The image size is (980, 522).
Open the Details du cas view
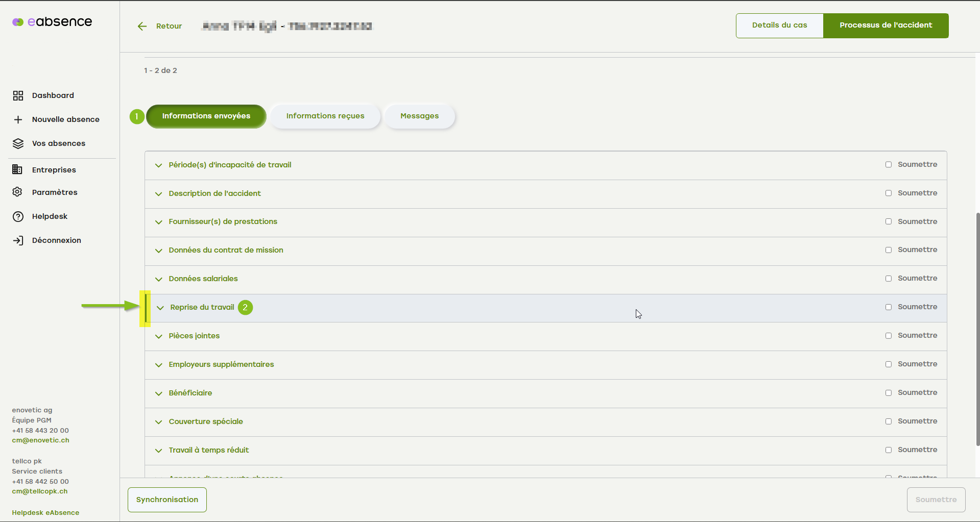click(779, 26)
